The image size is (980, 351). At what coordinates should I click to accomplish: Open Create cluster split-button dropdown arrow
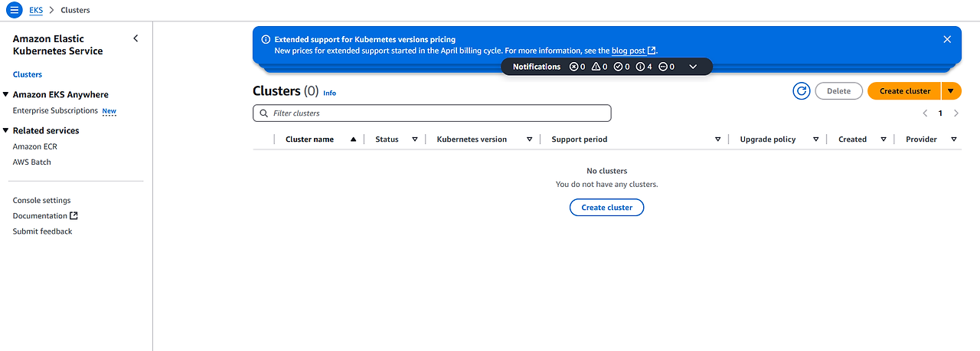[951, 91]
